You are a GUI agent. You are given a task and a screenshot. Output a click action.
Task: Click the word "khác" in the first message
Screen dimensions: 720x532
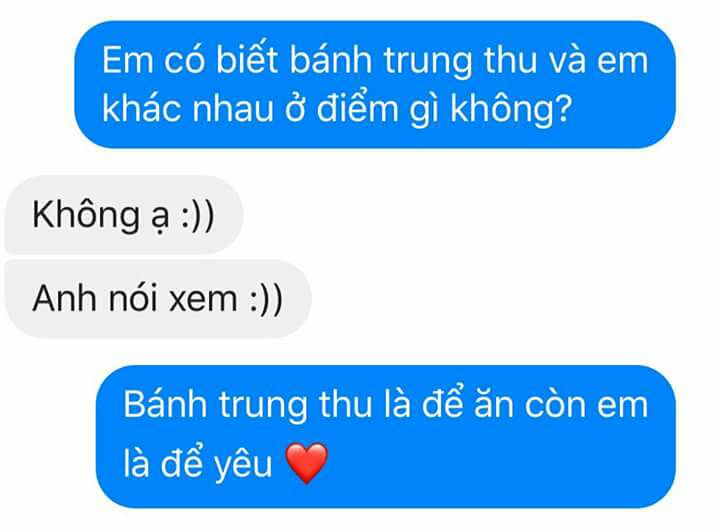(x=141, y=108)
